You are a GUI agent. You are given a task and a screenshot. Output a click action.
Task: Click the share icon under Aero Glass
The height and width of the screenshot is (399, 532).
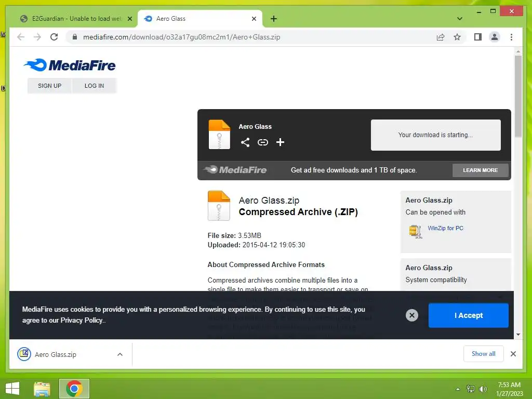tap(245, 142)
